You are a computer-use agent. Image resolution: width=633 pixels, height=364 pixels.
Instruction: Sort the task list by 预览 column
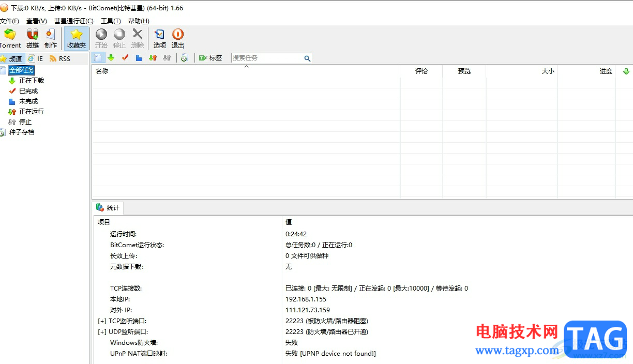(x=464, y=71)
